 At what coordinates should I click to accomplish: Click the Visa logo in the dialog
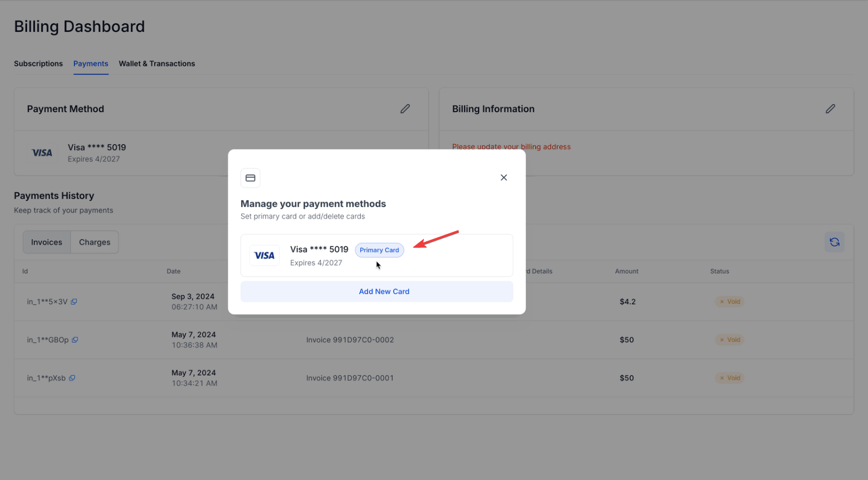pos(265,256)
